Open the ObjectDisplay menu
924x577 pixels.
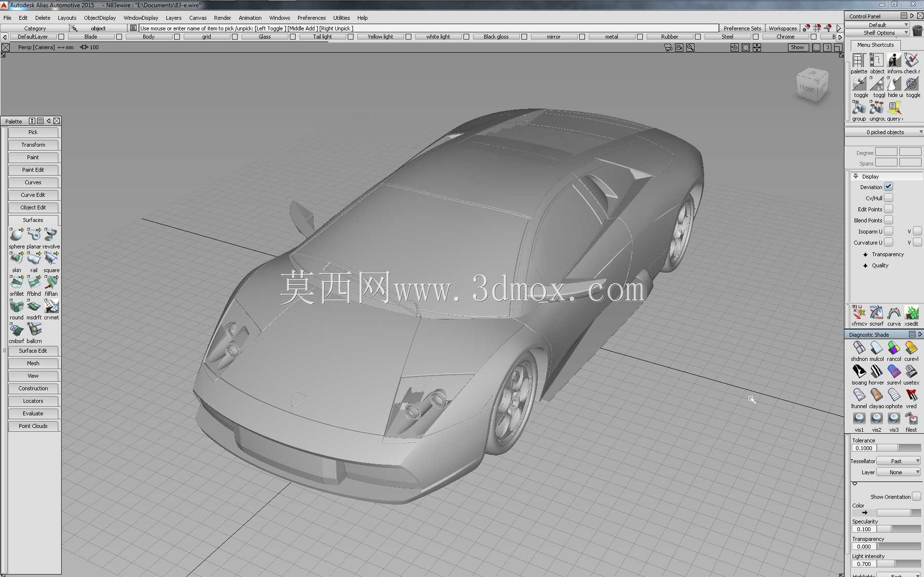click(100, 18)
